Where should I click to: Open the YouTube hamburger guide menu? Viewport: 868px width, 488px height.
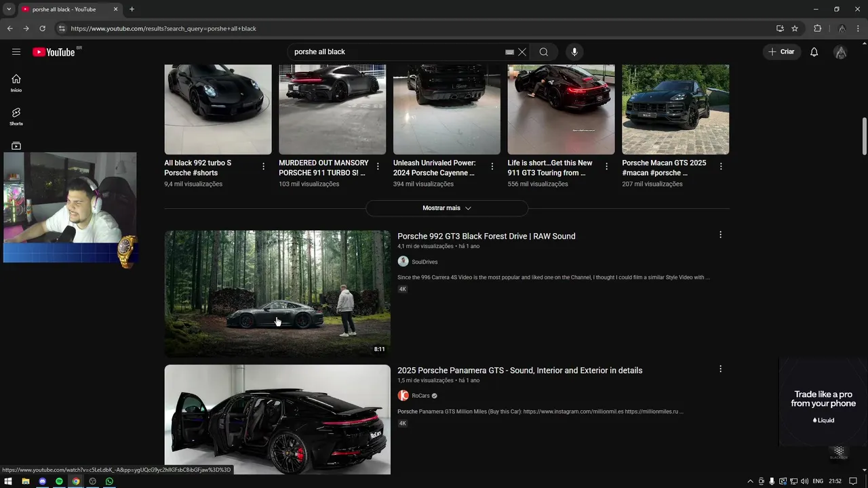pyautogui.click(x=16, y=52)
